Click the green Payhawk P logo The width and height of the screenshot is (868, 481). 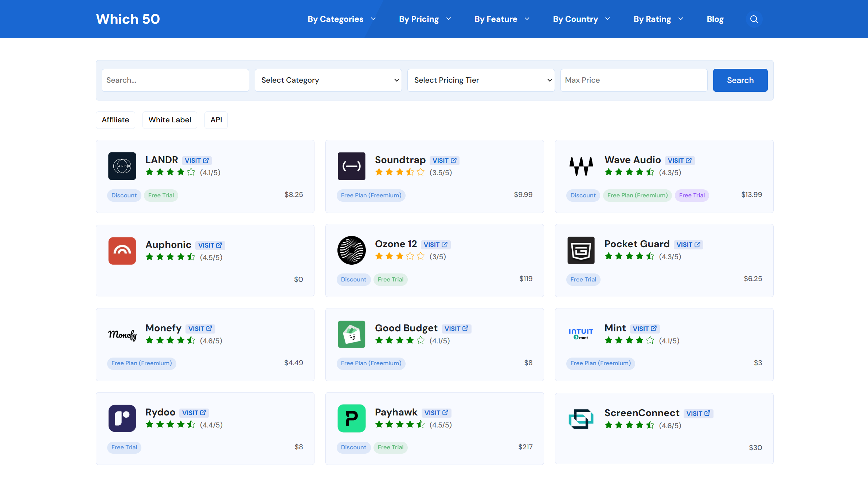click(352, 418)
